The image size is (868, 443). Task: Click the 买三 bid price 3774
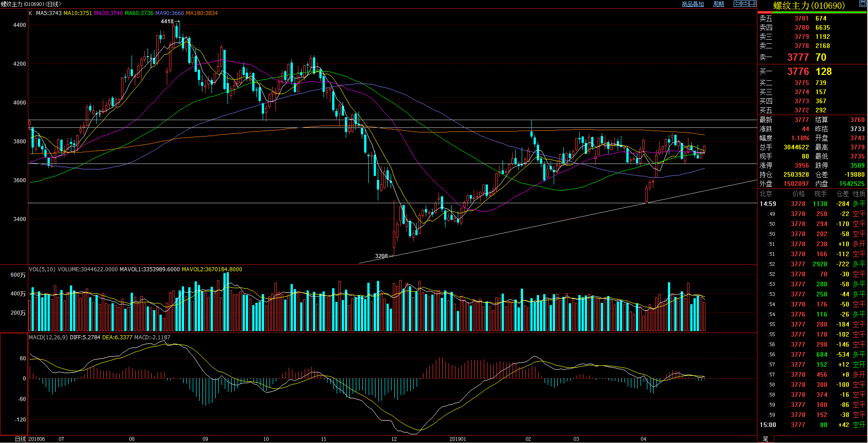[x=801, y=92]
